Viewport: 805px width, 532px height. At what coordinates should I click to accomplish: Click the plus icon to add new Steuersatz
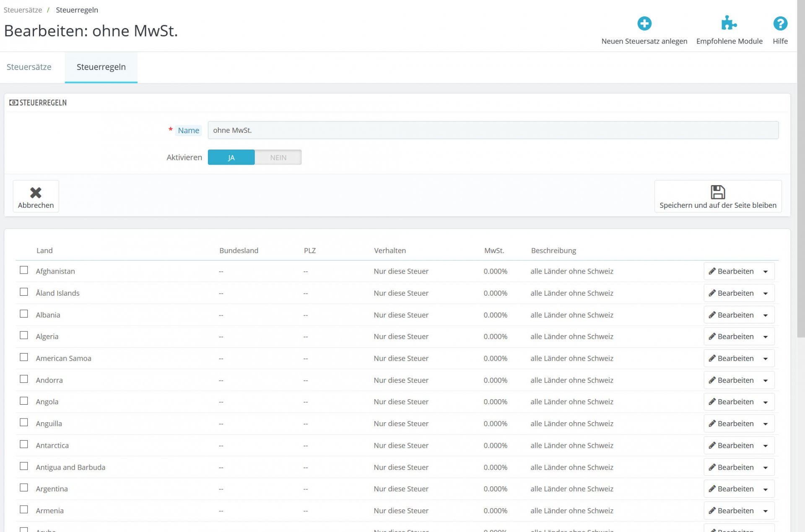(x=644, y=23)
